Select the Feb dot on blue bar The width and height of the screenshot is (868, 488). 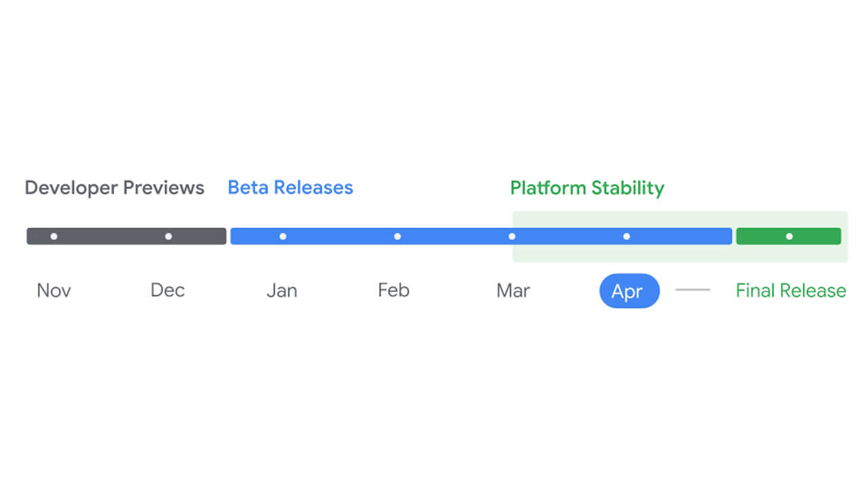[397, 237]
